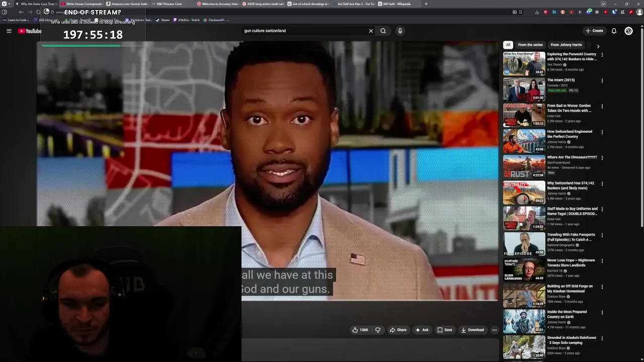Click the Yes Theory channel name
Image resolution: width=644 pixels, height=362 pixels.
coord(554,64)
